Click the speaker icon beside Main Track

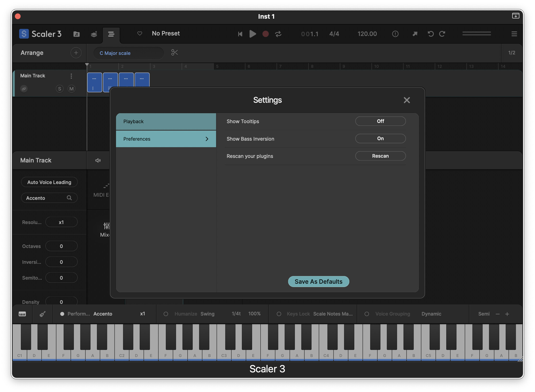point(98,160)
